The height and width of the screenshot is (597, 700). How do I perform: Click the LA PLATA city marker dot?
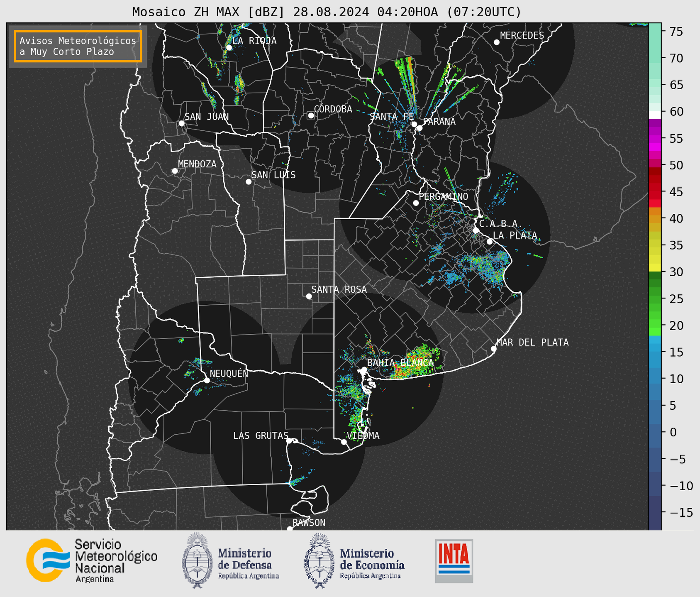490,242
